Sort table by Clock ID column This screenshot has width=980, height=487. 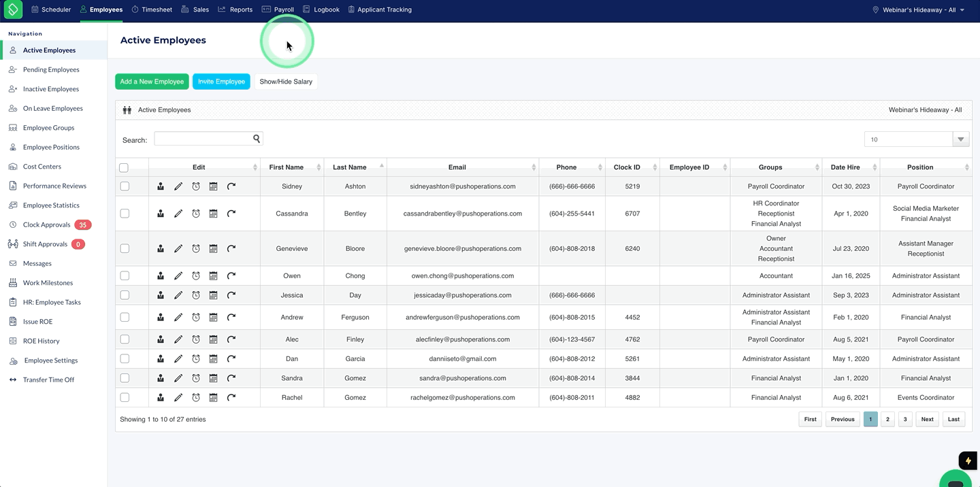click(x=632, y=167)
